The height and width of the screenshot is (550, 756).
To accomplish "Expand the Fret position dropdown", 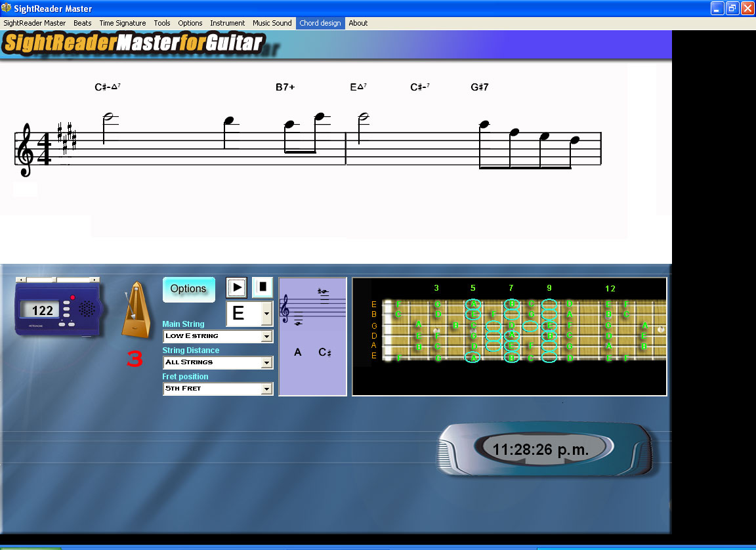I will [266, 389].
